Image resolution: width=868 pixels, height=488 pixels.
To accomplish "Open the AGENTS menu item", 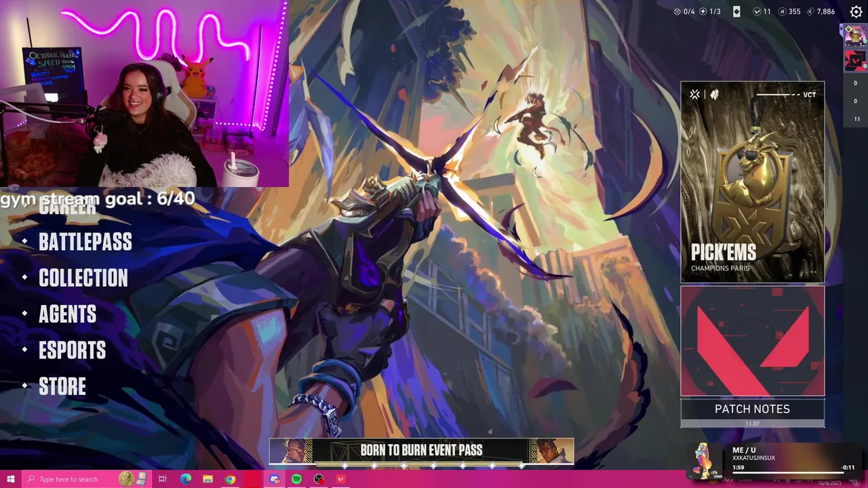I will point(67,314).
